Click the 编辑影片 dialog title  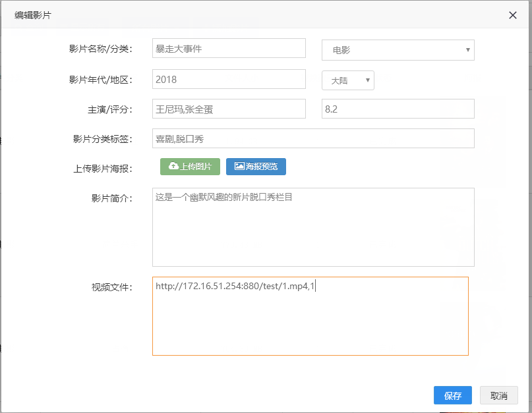[x=32, y=15]
